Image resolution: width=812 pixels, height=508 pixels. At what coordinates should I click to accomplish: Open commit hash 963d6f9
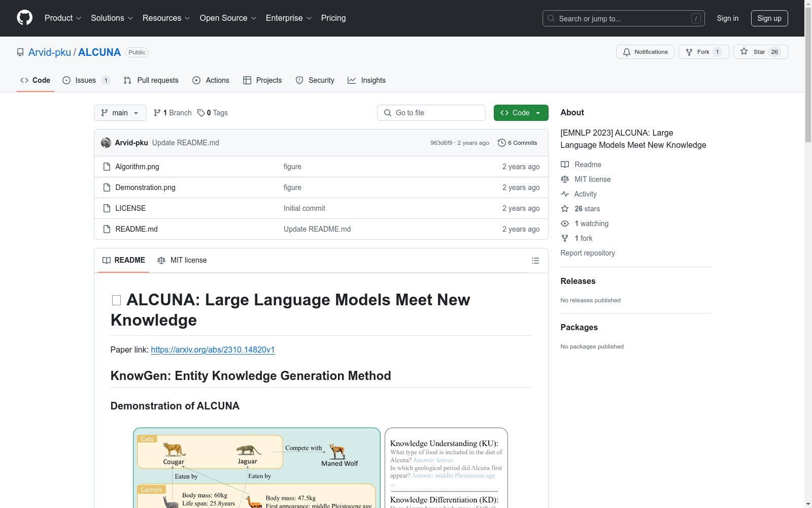[x=441, y=143]
